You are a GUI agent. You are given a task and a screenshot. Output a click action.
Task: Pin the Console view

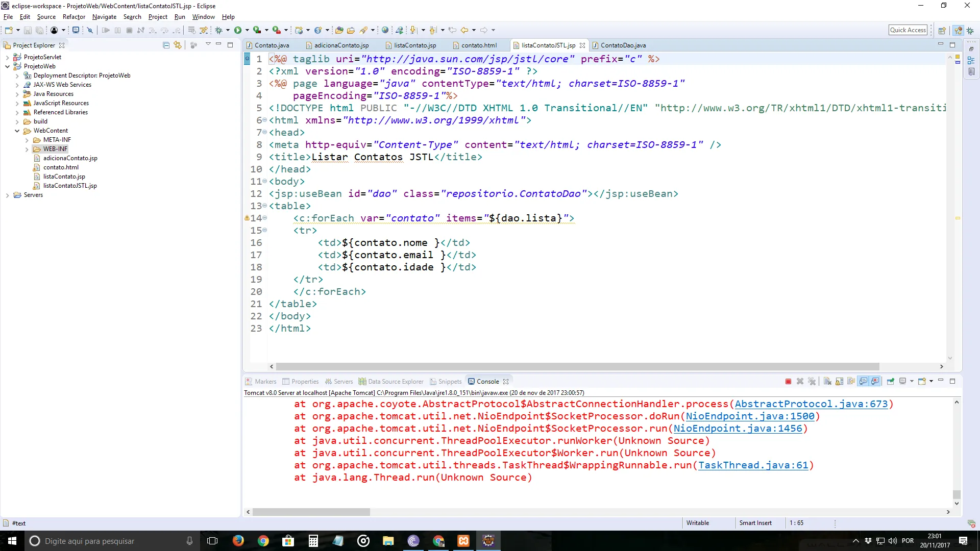[891, 382]
